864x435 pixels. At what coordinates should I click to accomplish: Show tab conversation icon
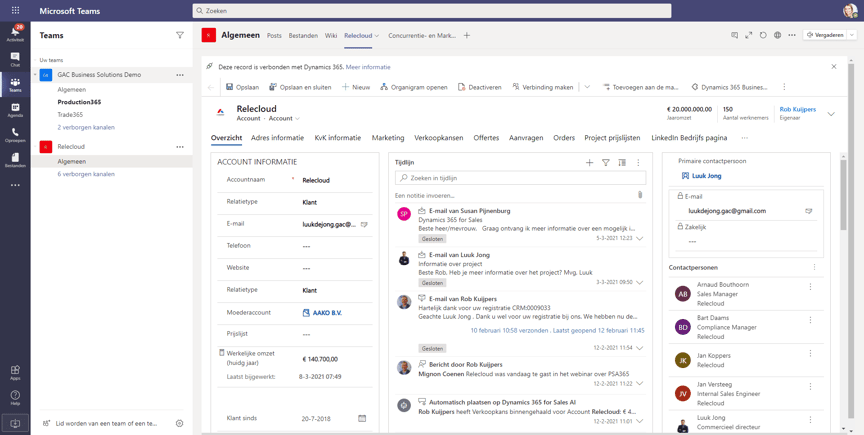point(735,35)
